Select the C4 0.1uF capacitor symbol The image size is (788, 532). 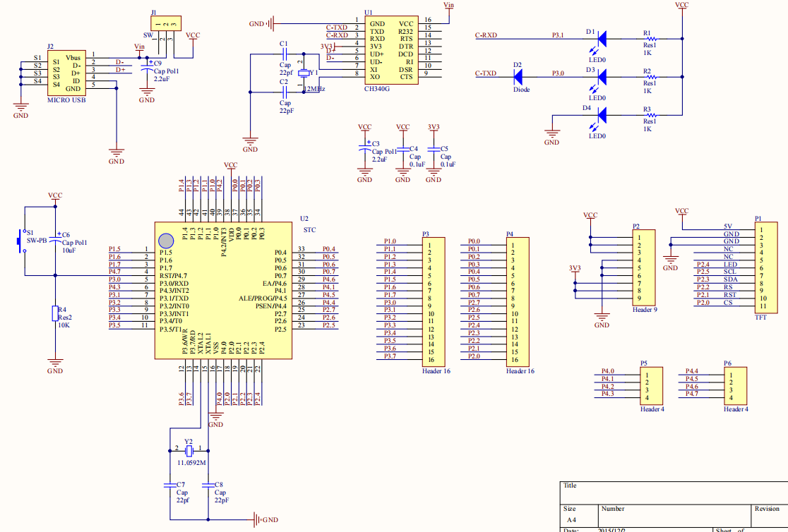[x=402, y=150]
